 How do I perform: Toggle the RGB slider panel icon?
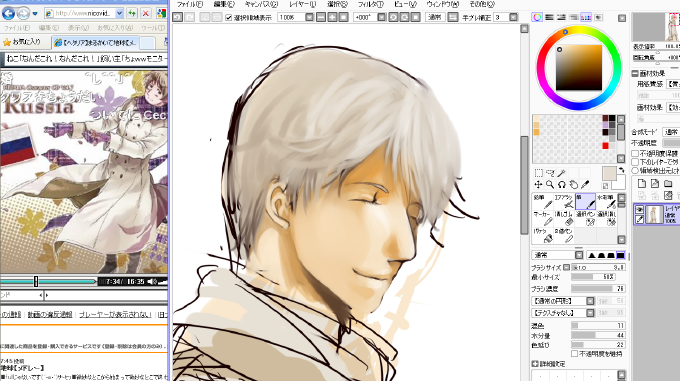(549, 17)
